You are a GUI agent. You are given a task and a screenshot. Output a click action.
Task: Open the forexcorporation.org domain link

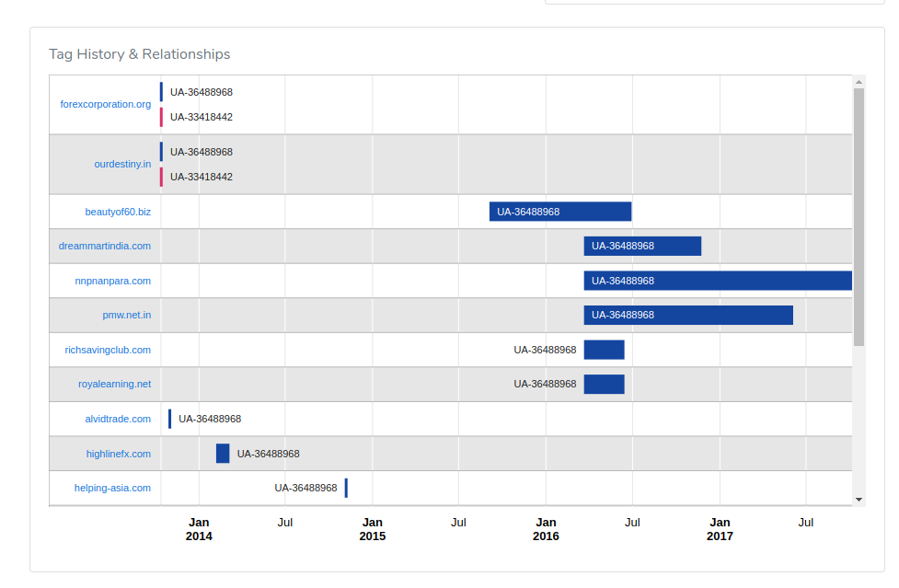(106, 104)
